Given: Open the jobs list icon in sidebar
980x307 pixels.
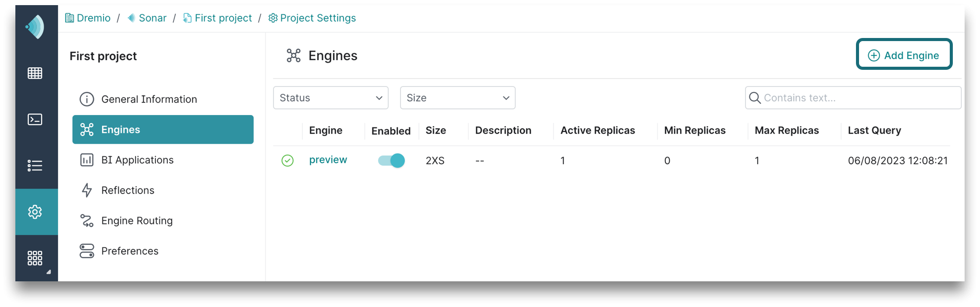Looking at the screenshot, I should pyautogui.click(x=35, y=165).
